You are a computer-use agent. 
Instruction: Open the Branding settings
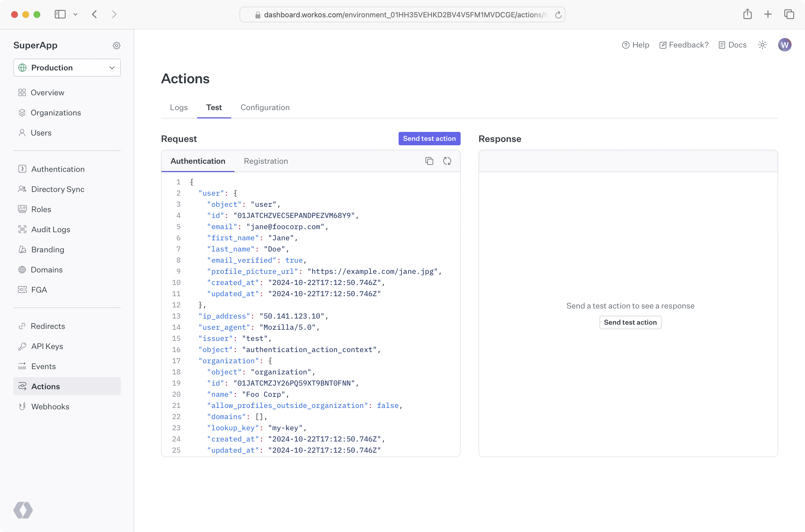point(48,249)
